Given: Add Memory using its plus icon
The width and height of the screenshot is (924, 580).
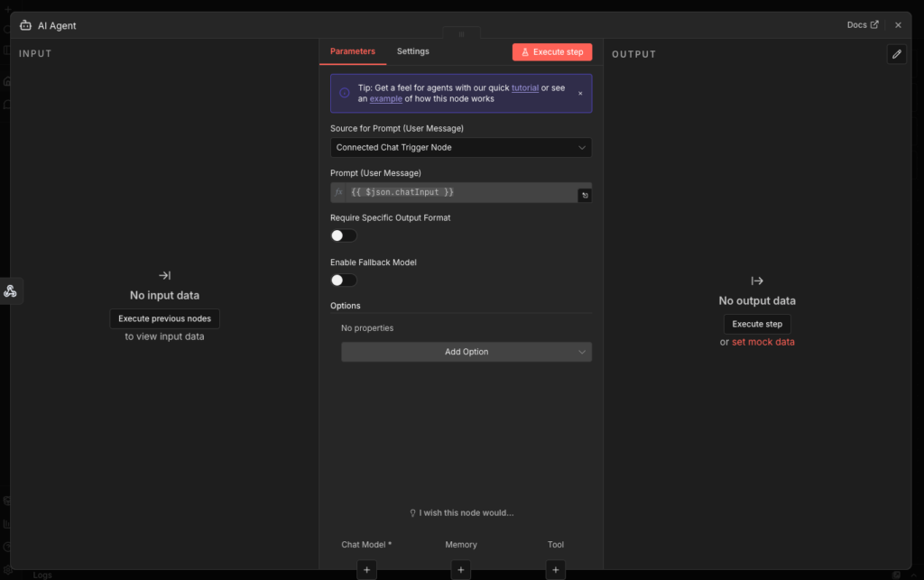Looking at the screenshot, I should pyautogui.click(x=461, y=569).
